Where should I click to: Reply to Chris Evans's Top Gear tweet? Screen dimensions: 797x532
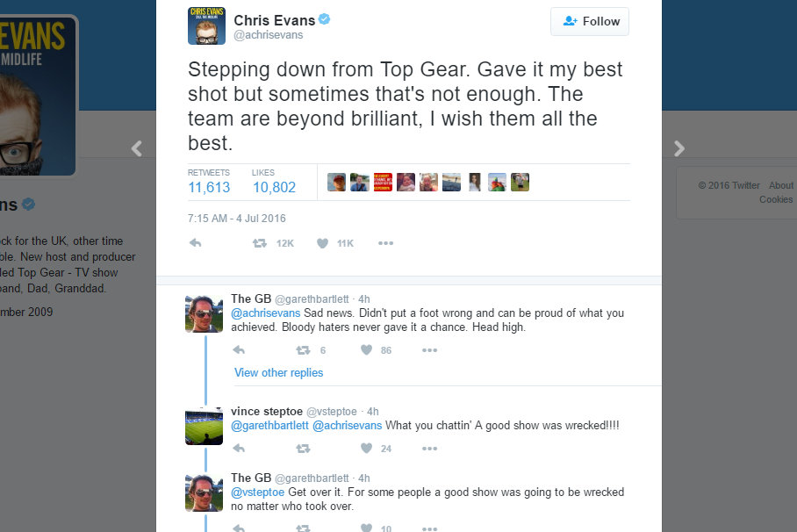tap(195, 243)
